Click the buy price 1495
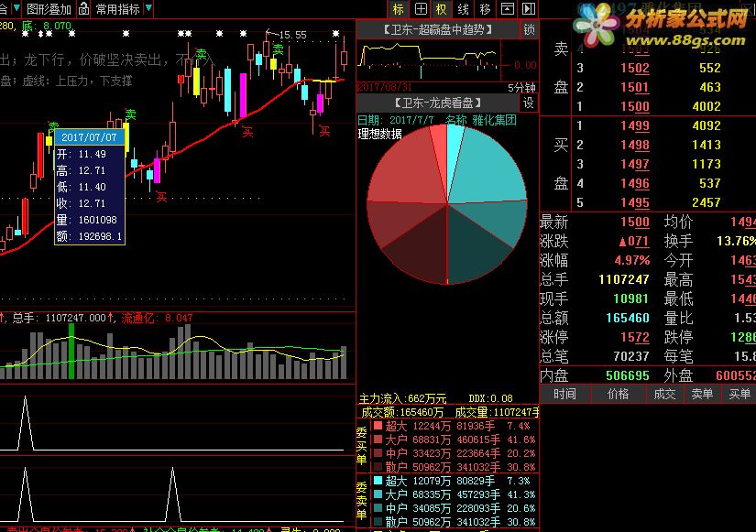 point(635,203)
